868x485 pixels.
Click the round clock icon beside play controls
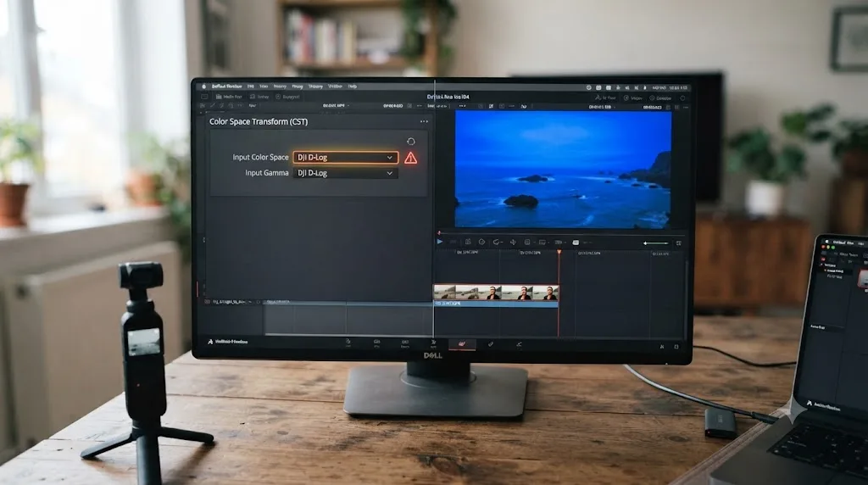481,242
